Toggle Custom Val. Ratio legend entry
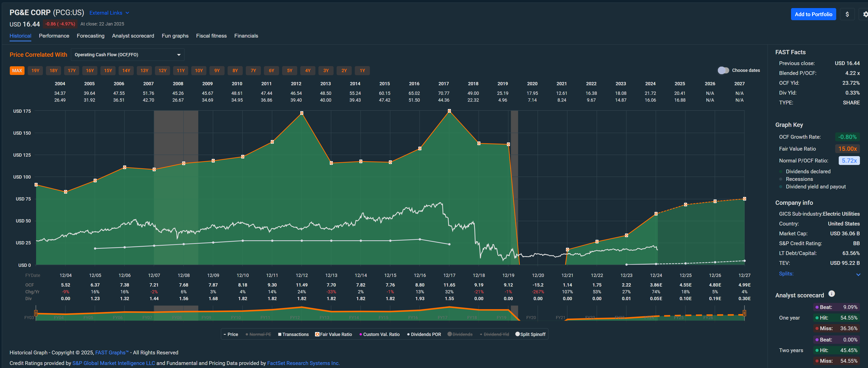868x368 pixels. pyautogui.click(x=379, y=334)
